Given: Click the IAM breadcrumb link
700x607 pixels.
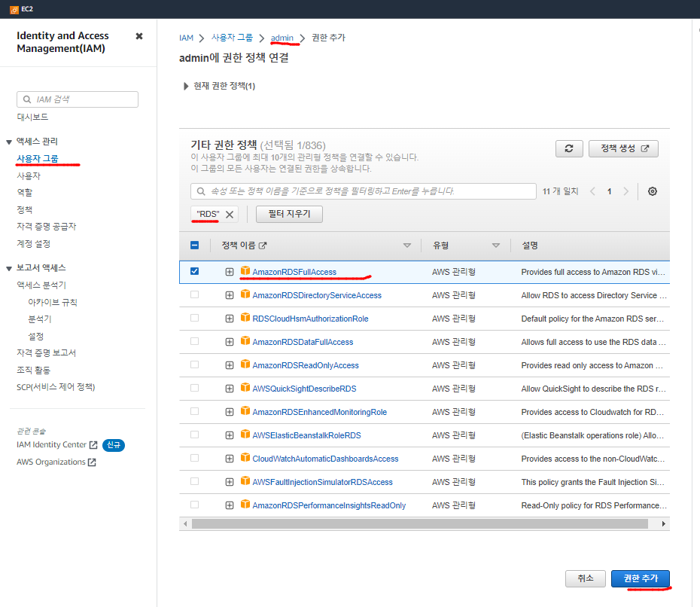Looking at the screenshot, I should [186, 38].
